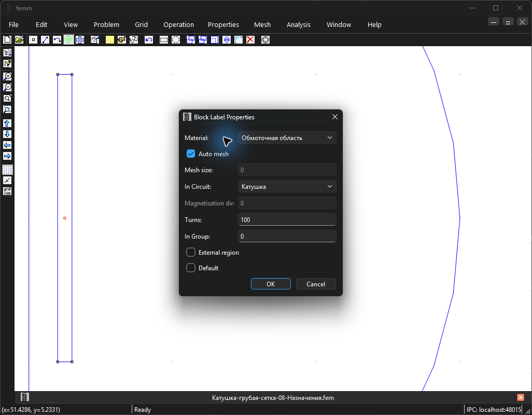Check the Default checkbox
This screenshot has height=415, width=532.
pos(191,268)
